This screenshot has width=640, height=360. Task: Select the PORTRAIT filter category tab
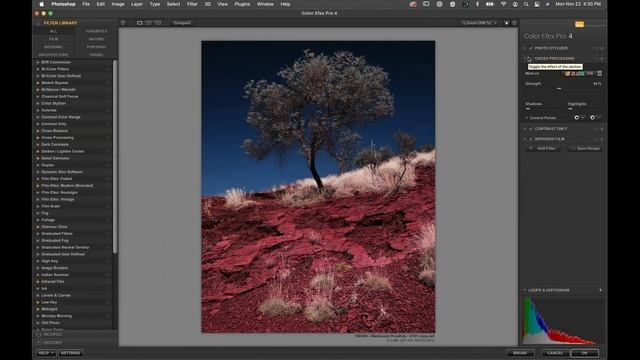pos(96,47)
